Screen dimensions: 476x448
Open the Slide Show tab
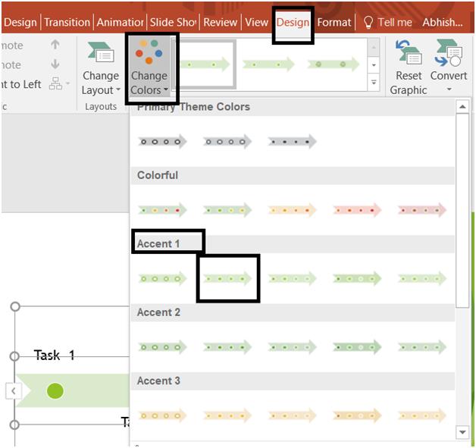tap(173, 22)
